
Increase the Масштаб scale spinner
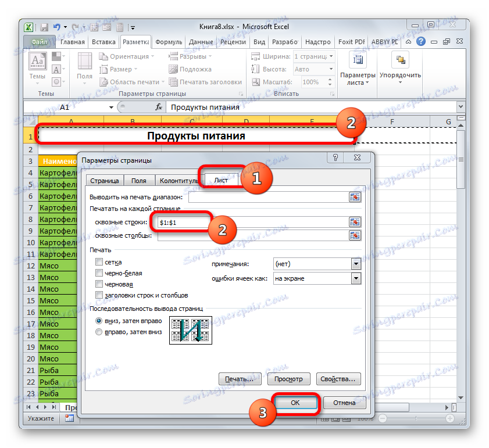pos(330,80)
